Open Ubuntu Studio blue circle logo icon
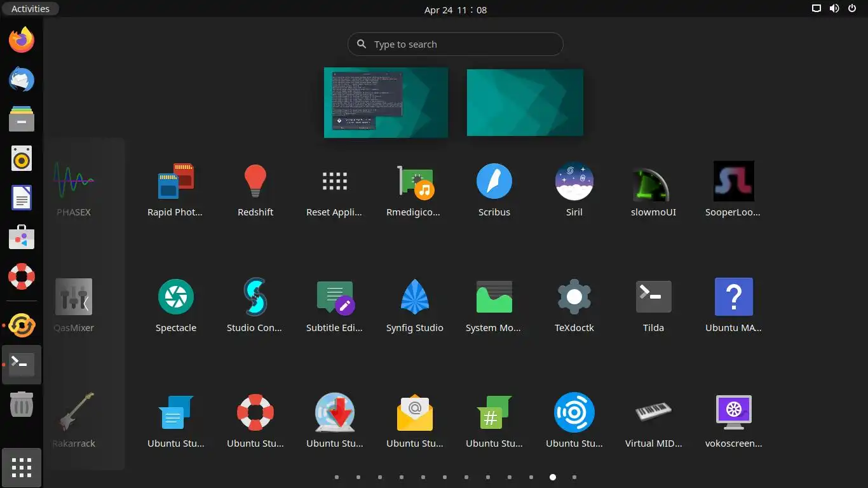 click(x=574, y=420)
